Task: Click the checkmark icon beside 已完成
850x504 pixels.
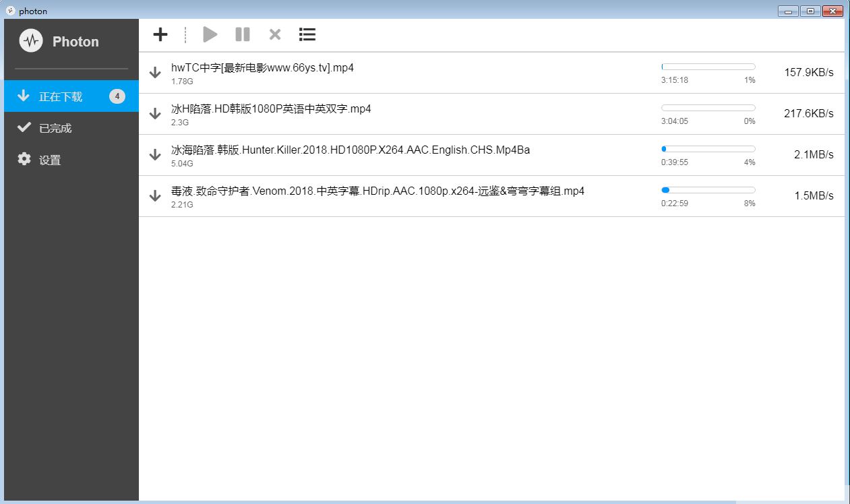Action: coord(24,127)
